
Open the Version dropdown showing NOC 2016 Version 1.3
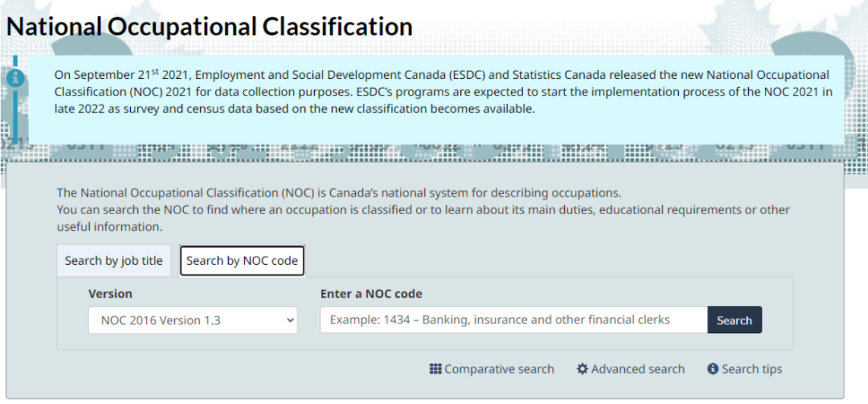click(x=186, y=320)
